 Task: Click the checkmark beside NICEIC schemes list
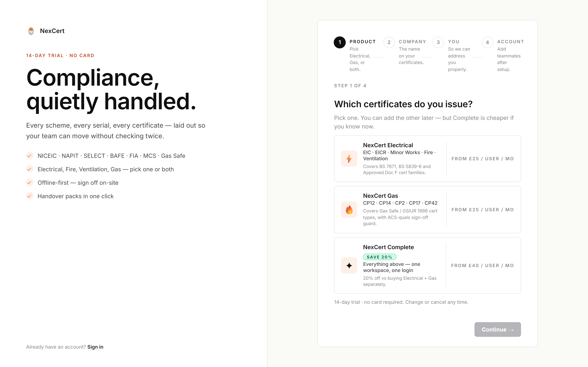coord(29,156)
